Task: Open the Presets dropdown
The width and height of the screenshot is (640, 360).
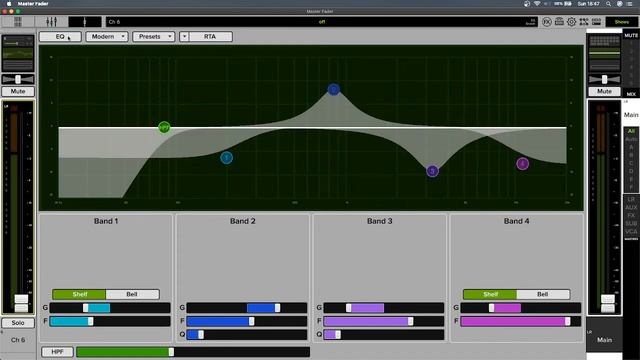Action: (154, 37)
